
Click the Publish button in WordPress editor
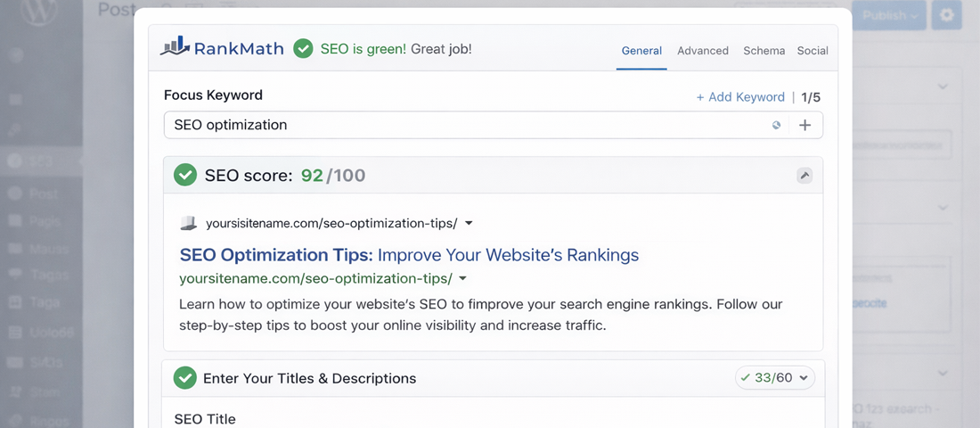pos(890,16)
